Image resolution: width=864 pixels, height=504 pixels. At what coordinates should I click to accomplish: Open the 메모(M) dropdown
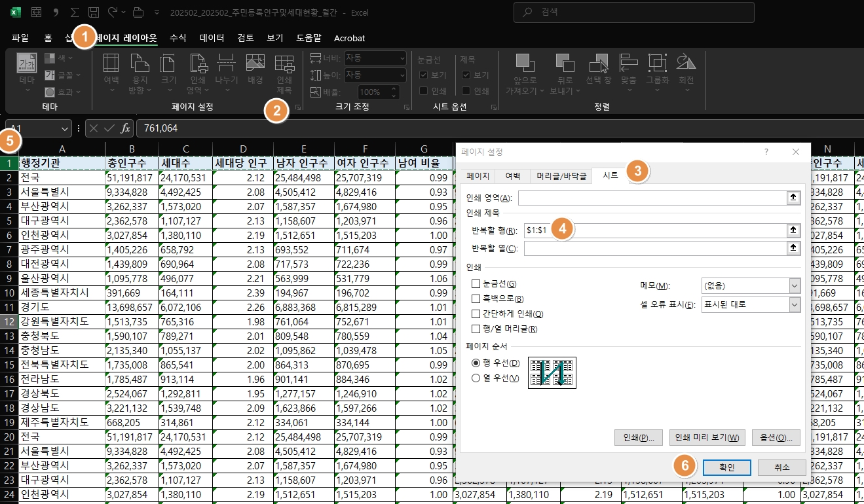pos(795,285)
